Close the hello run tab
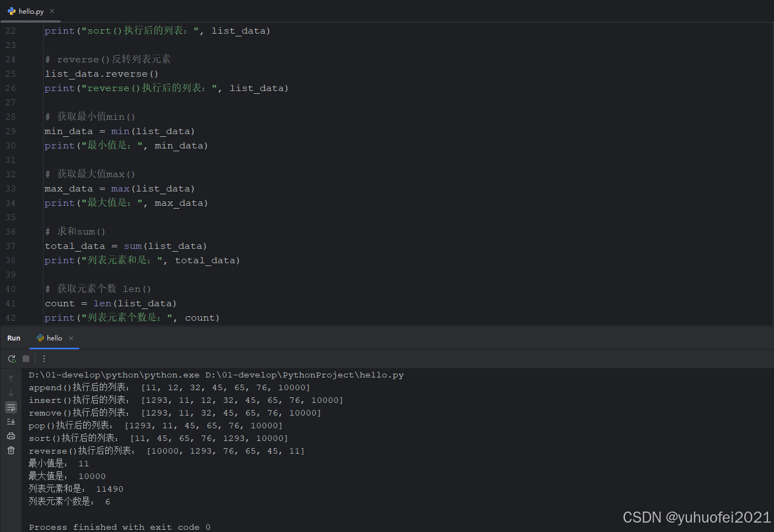774x532 pixels. pos(71,338)
